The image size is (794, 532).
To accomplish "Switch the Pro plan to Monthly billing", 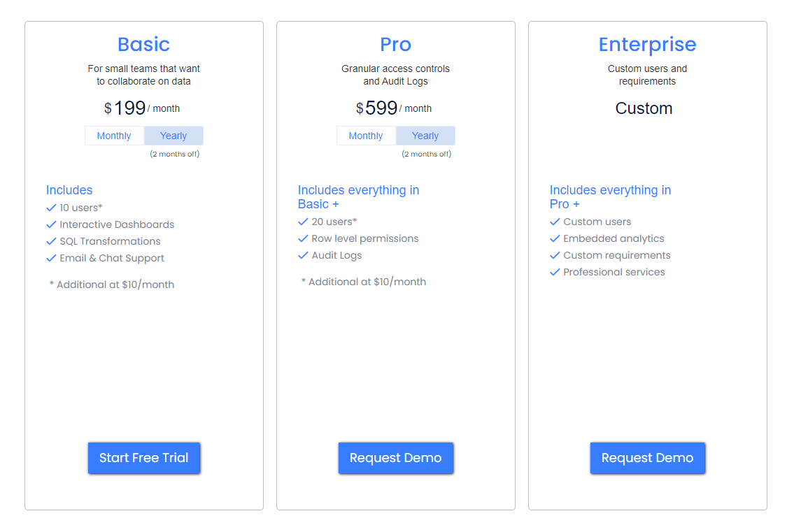I will point(366,135).
